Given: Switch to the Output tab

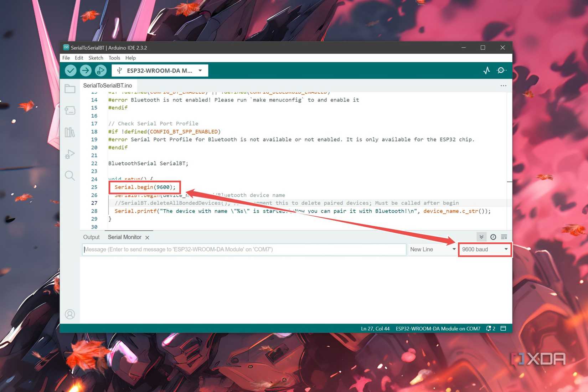Looking at the screenshot, I should pyautogui.click(x=91, y=237).
